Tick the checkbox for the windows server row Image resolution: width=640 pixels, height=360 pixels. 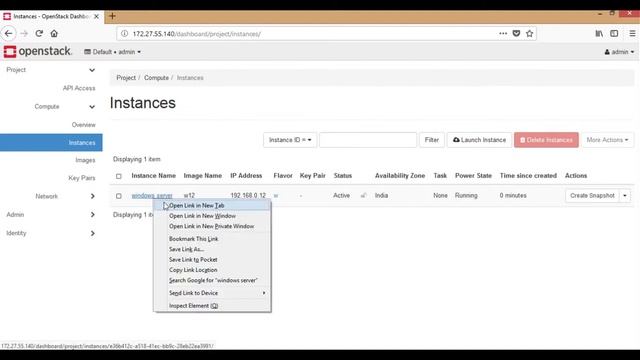coord(118,196)
